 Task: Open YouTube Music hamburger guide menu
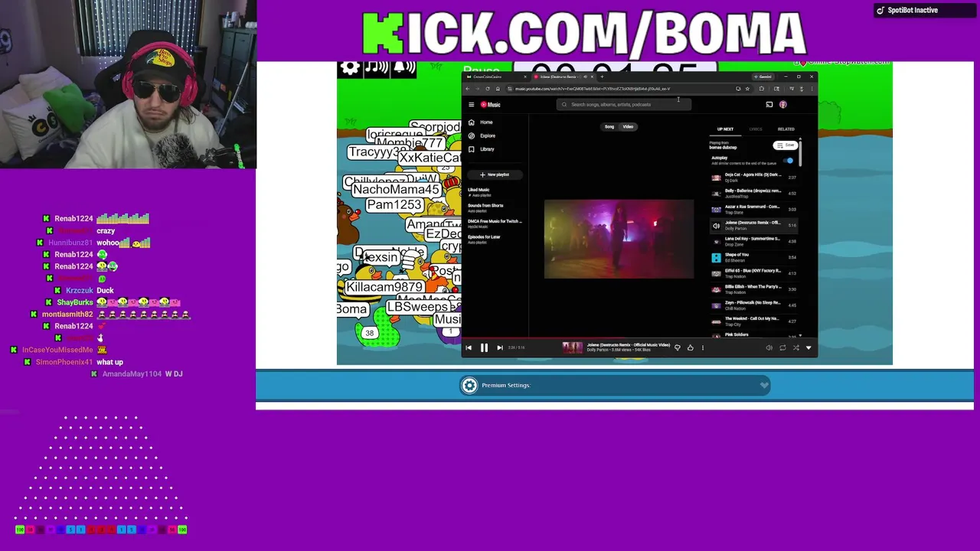point(472,105)
